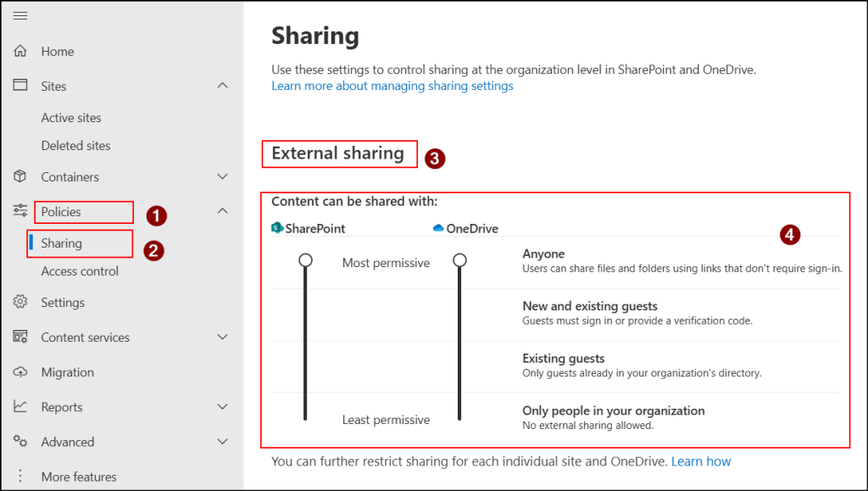868x491 pixels.
Task: Click the Home house icon
Action: [20, 52]
